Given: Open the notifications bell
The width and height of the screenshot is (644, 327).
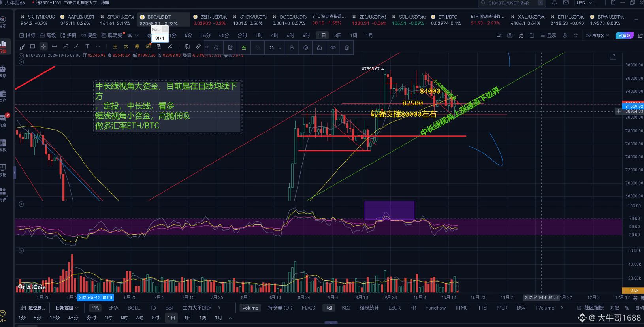Looking at the screenshot, I should pyautogui.click(x=554, y=3).
